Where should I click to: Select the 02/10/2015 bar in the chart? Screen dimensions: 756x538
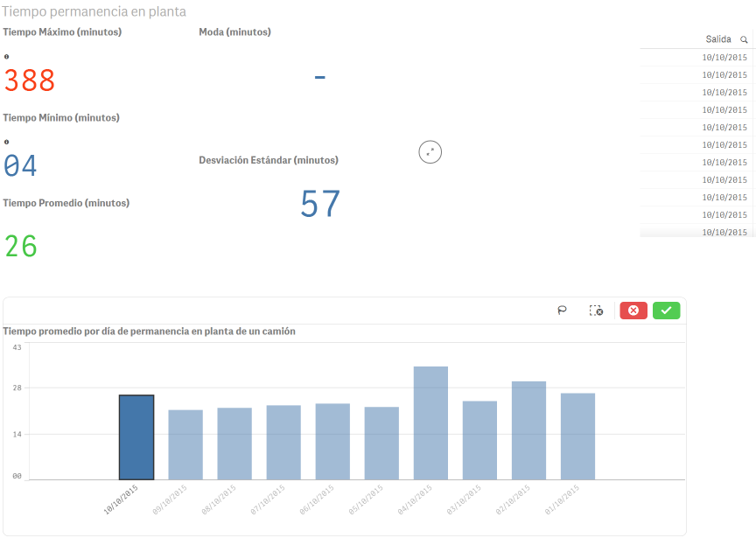(528, 430)
